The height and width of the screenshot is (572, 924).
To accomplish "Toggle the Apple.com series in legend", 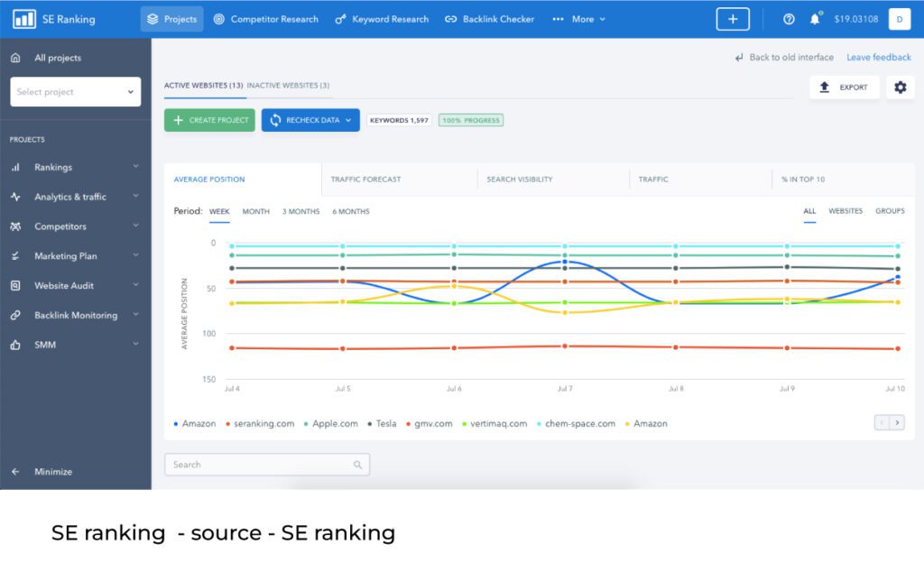I will click(x=330, y=423).
